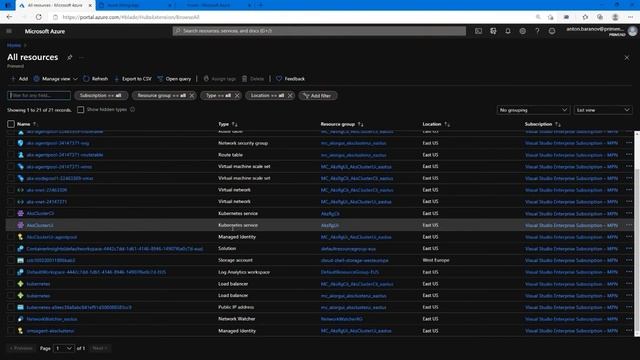This screenshot has width=640, height=360.
Task: Open the Azure portal hamburger menu
Action: 9,31
